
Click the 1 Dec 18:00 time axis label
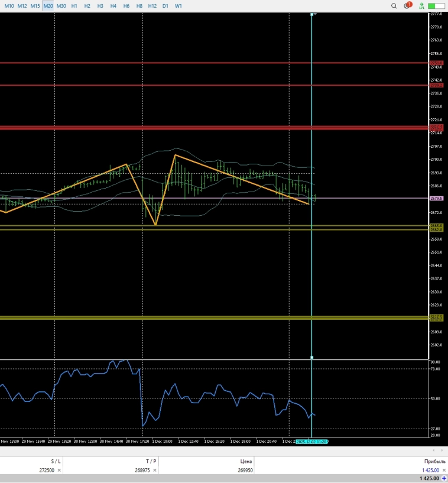241,442
